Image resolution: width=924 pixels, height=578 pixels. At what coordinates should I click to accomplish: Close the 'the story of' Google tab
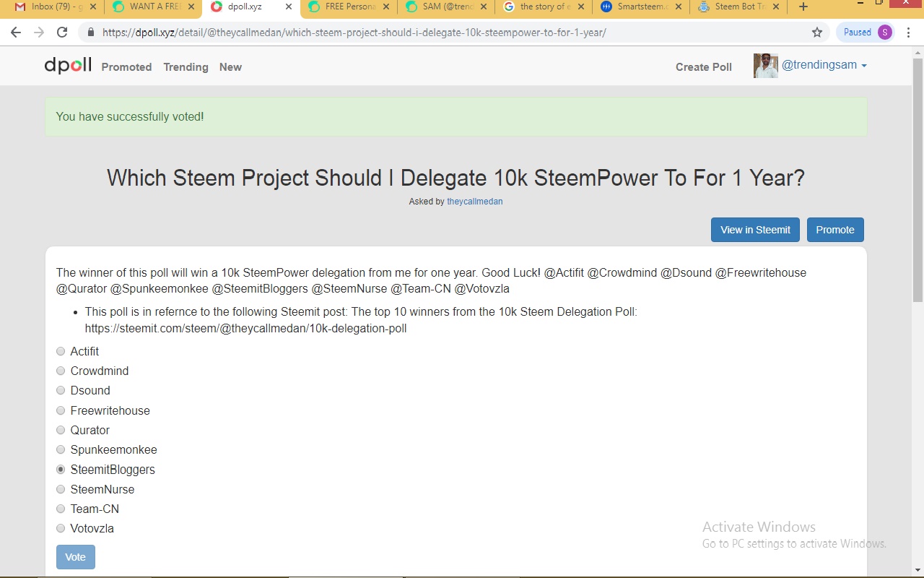click(x=580, y=7)
